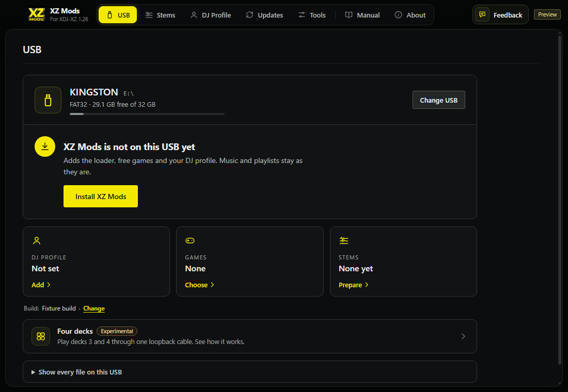The height and width of the screenshot is (392, 568).
Task: Click the Change USB button
Action: pyautogui.click(x=439, y=100)
